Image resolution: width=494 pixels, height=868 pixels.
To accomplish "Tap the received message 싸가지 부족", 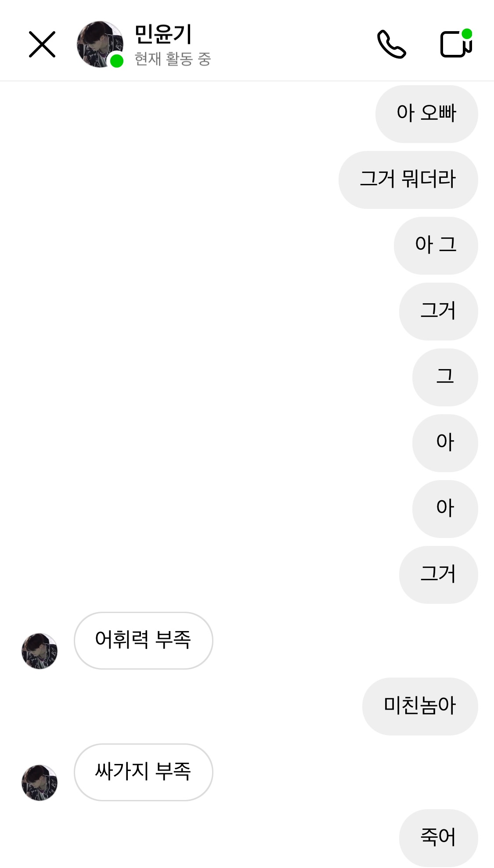I will pos(143,772).
